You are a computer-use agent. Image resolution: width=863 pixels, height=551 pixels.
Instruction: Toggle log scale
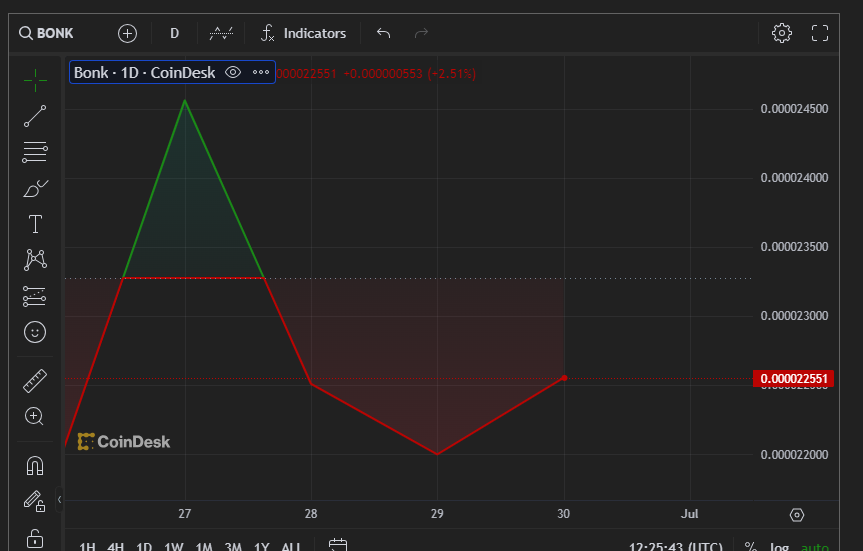[x=779, y=547]
